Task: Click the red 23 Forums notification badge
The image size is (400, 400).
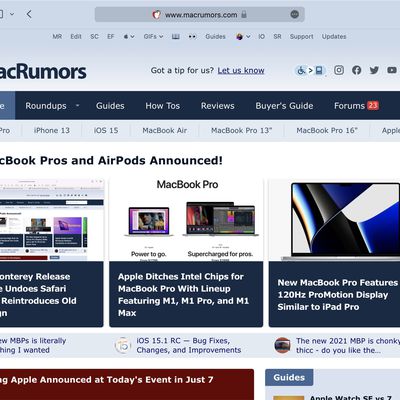Action: tap(373, 106)
